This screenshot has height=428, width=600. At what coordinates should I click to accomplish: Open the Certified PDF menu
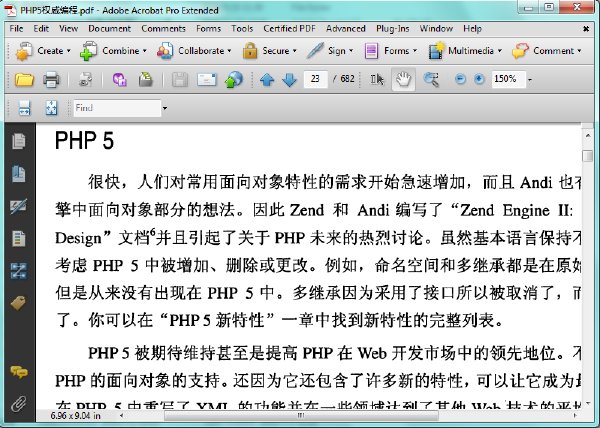tap(289, 29)
